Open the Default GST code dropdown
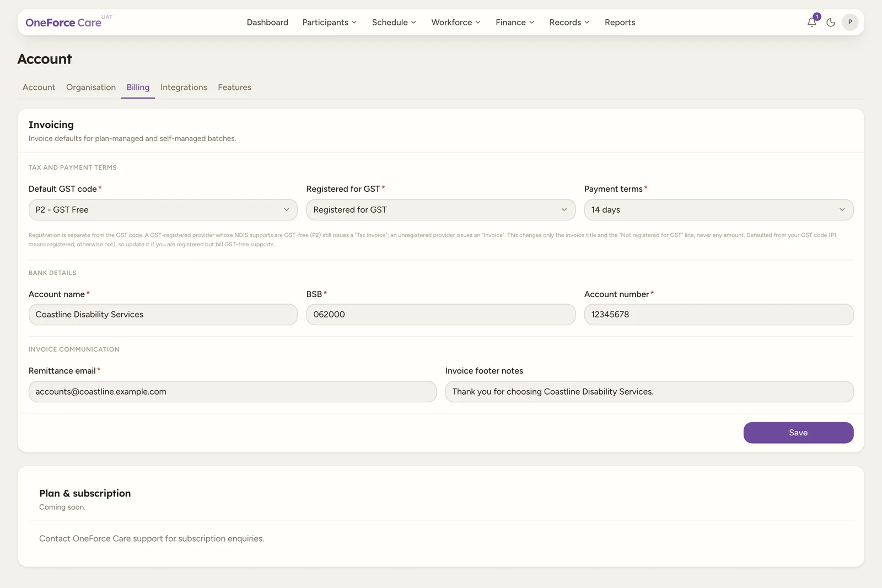The height and width of the screenshot is (588, 882). (163, 210)
